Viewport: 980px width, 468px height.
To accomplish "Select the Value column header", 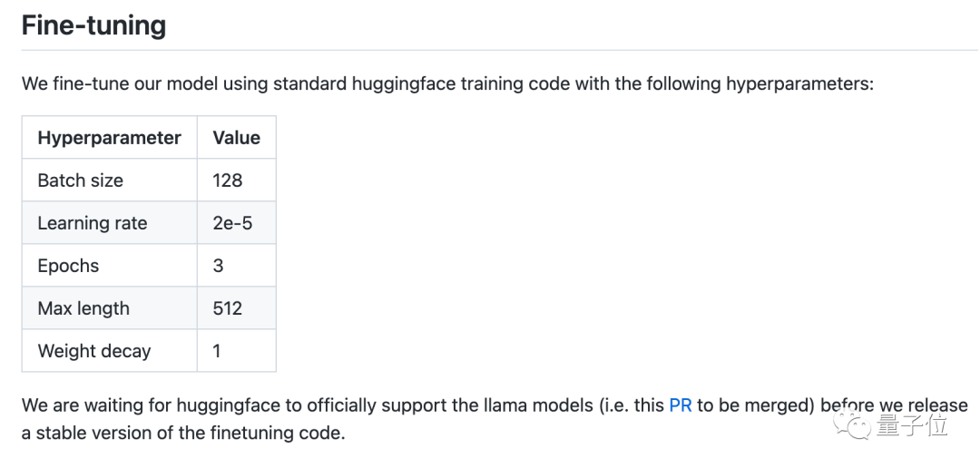I will click(236, 138).
